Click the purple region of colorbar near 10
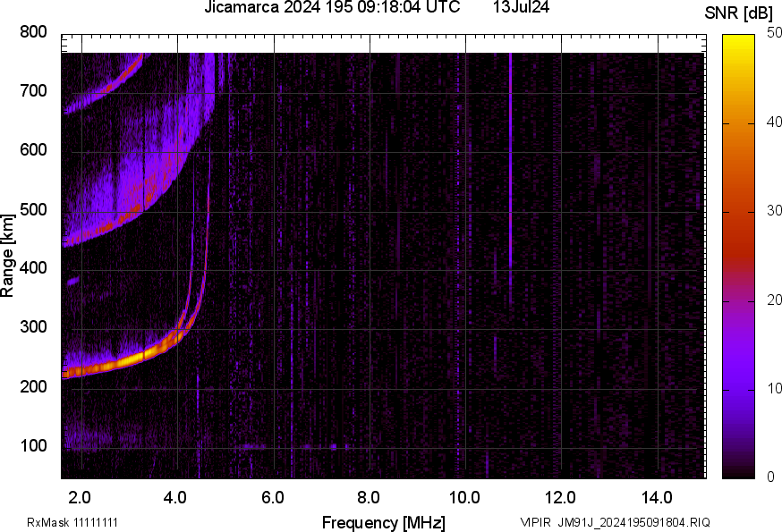Image resolution: width=782 pixels, height=532 pixels. (739, 389)
